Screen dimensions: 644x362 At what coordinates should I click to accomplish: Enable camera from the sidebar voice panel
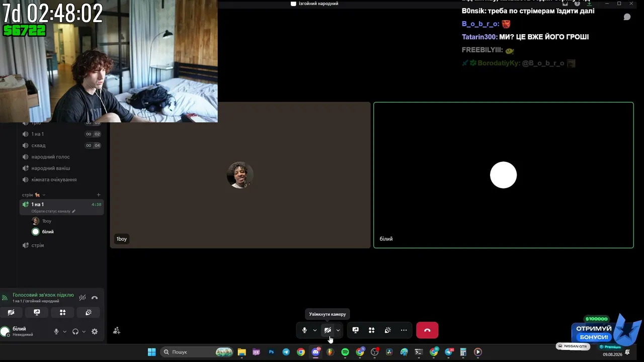point(11,312)
